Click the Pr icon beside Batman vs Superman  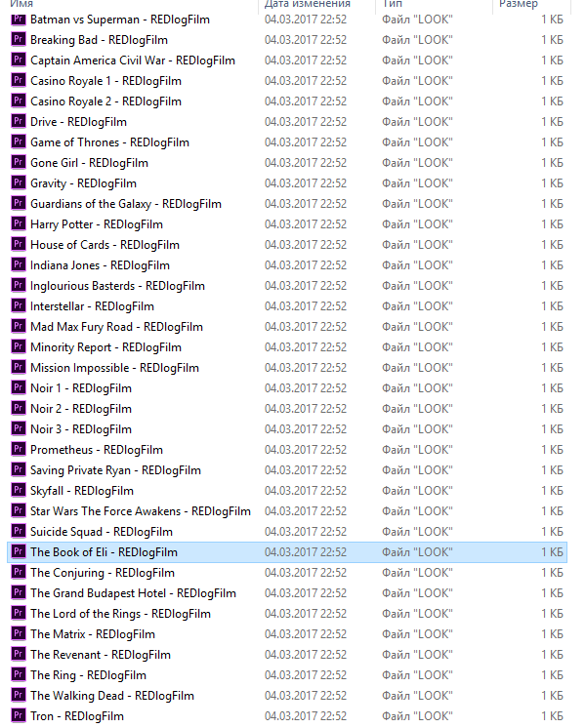point(19,20)
